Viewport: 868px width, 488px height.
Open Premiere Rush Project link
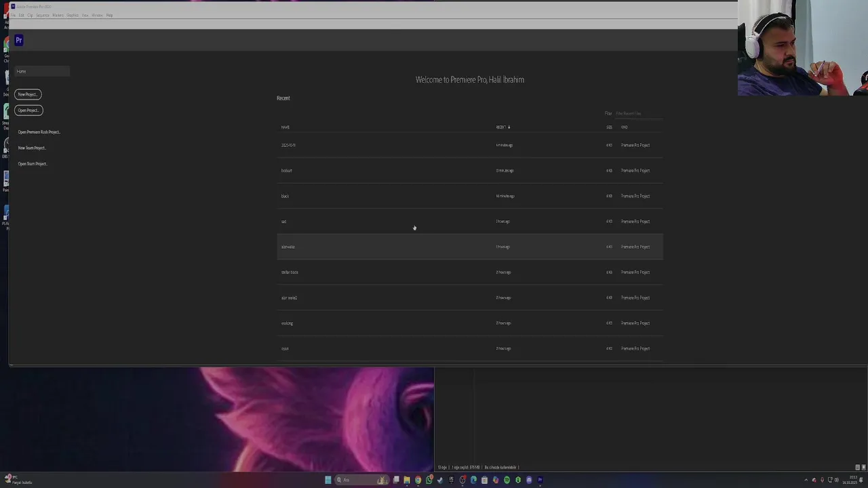pyautogui.click(x=39, y=132)
